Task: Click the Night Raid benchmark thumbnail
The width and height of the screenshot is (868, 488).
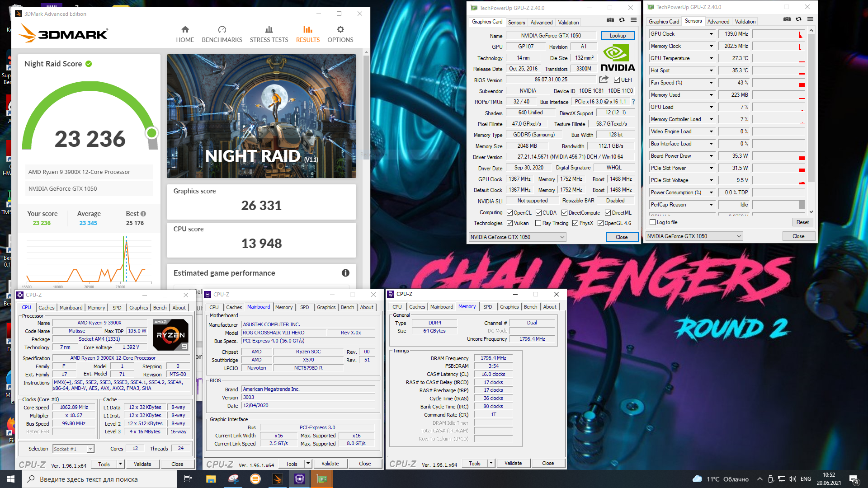Action: coord(261,116)
